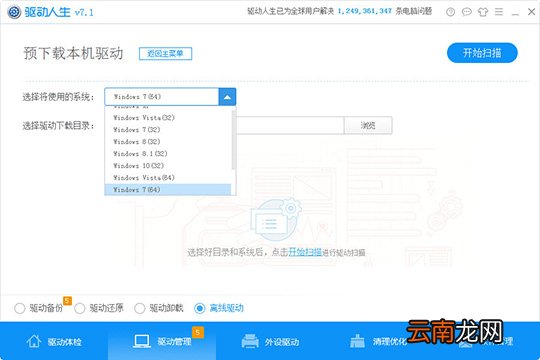Open the help question mark icon

click(x=450, y=12)
